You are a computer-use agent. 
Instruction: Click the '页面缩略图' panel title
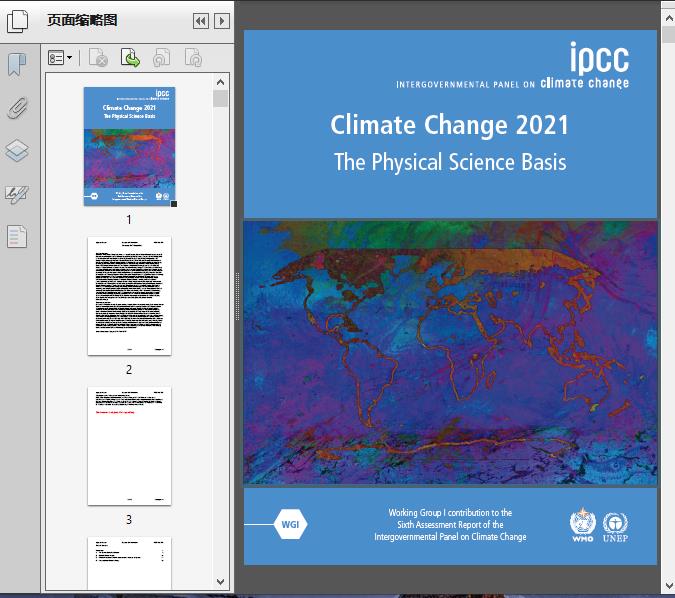tap(82, 20)
